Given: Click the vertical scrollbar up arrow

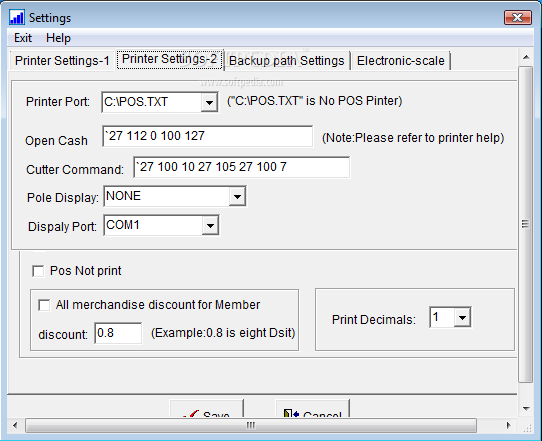Looking at the screenshot, I should tap(526, 57).
